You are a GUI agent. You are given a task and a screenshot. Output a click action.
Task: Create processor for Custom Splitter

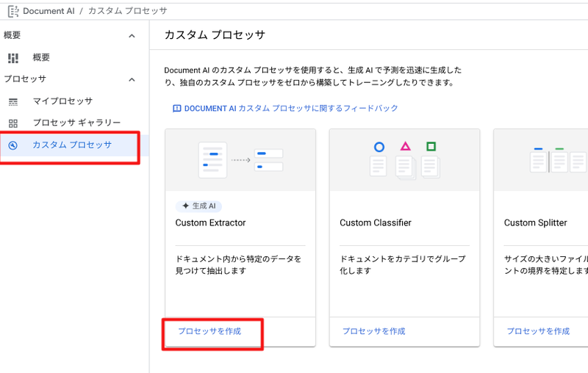(538, 331)
